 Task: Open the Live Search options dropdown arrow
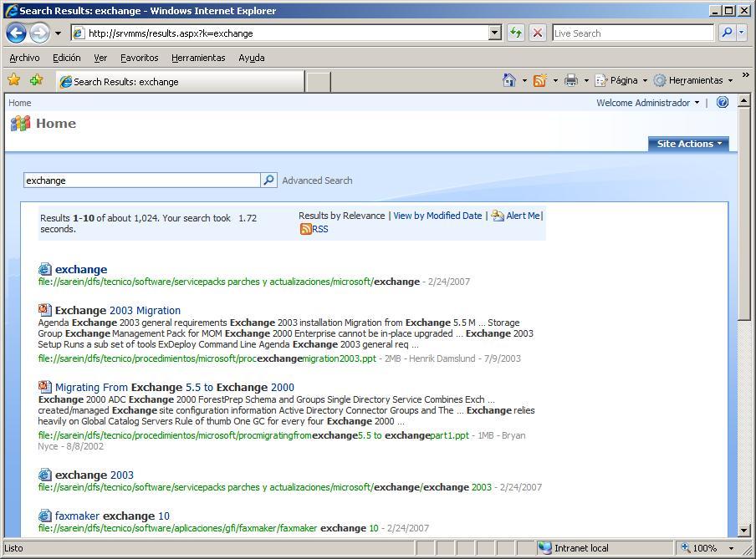pos(742,33)
